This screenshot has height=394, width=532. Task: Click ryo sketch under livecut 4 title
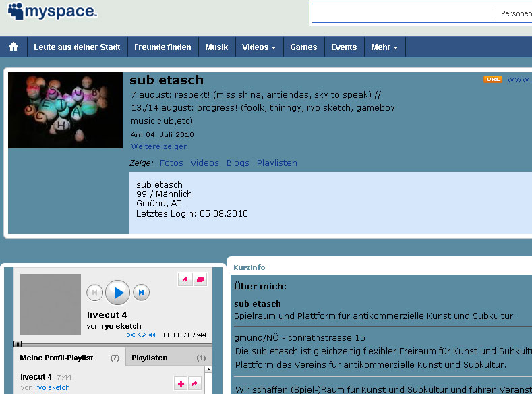point(121,326)
